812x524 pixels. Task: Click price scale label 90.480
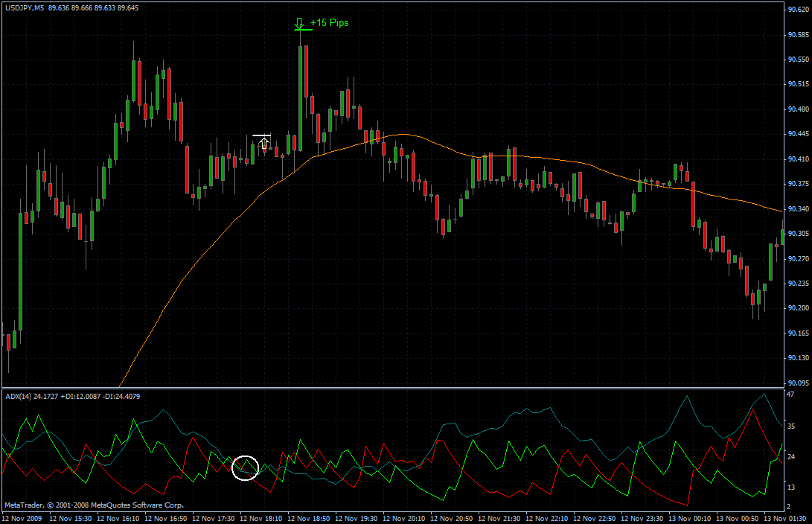(x=799, y=109)
